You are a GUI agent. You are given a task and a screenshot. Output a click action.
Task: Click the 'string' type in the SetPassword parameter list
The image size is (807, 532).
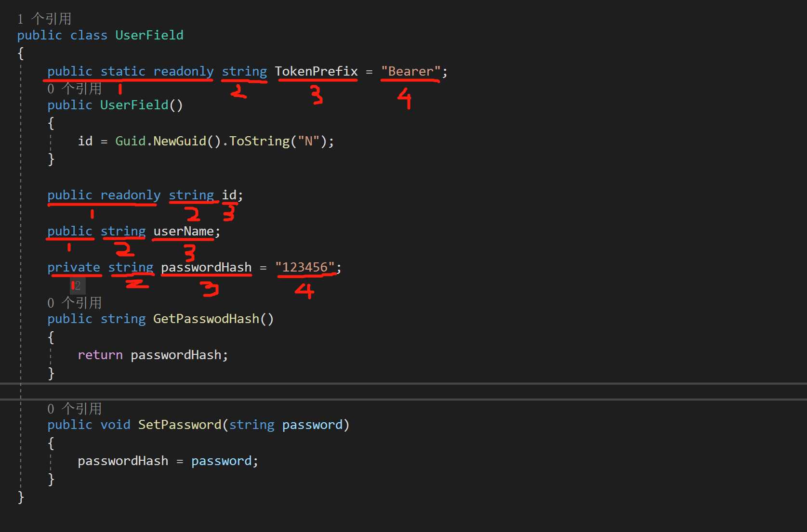tap(251, 425)
